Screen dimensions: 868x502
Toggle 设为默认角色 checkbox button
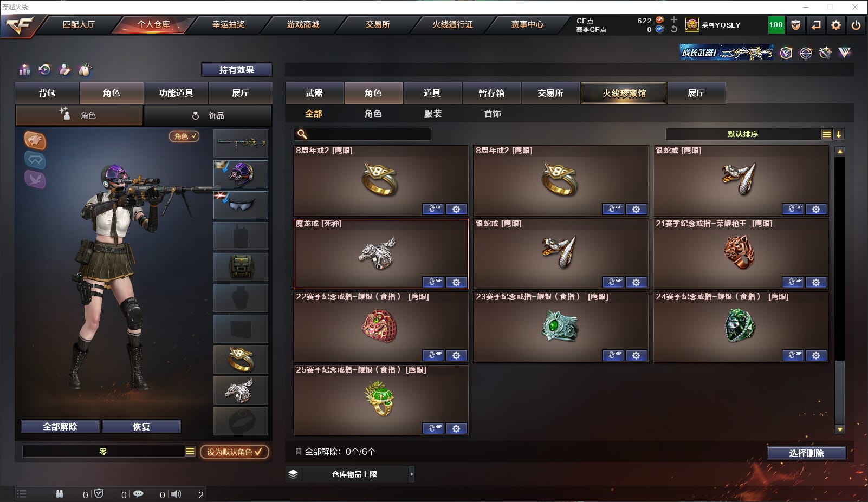(x=235, y=452)
